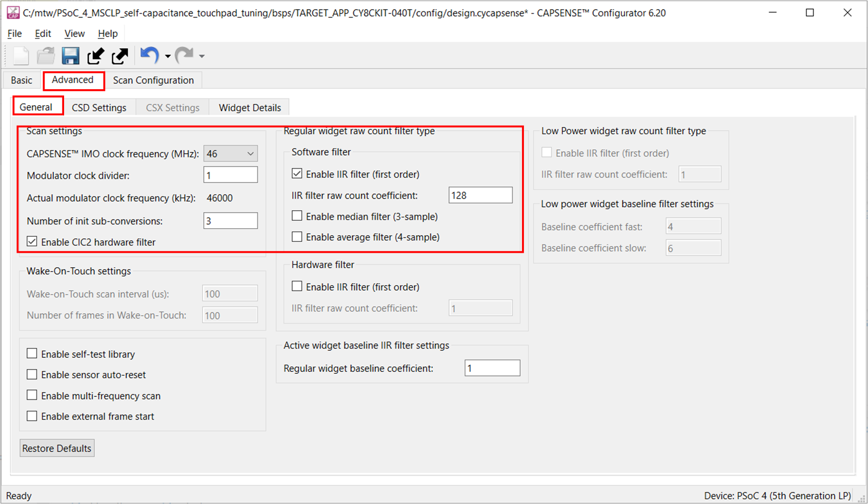
Task: Open the View menu
Action: coord(74,33)
